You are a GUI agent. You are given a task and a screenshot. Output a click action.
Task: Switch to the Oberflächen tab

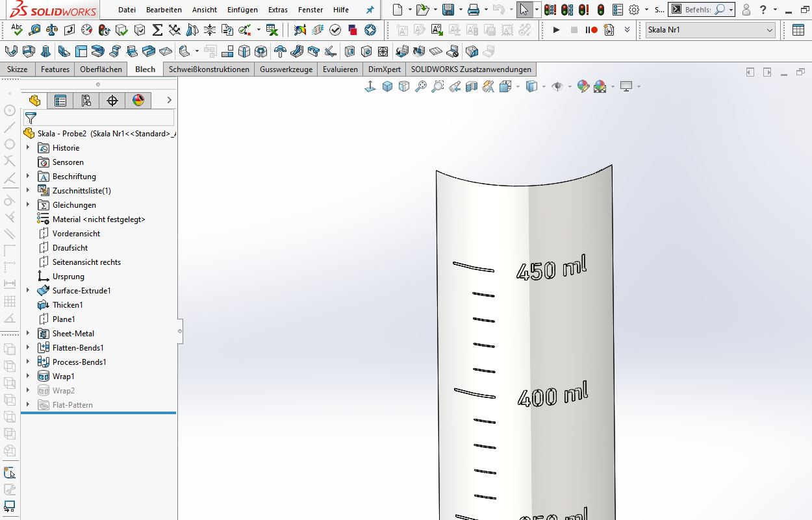[x=101, y=69]
